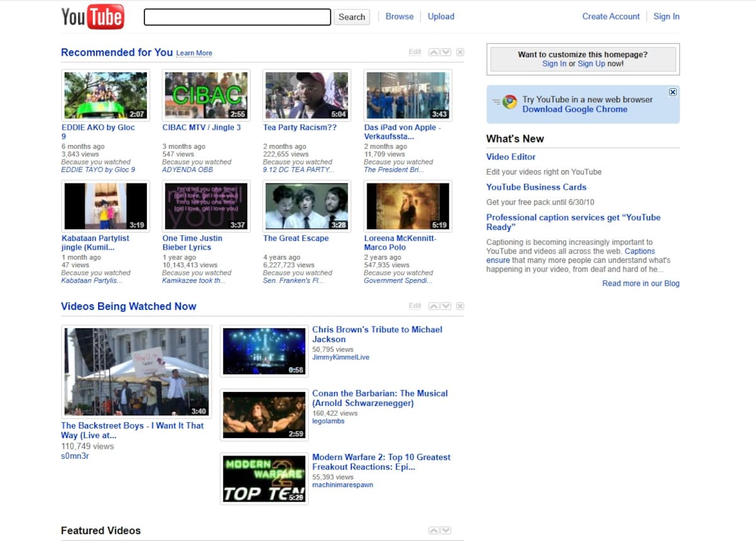Viewport: 756px width, 542px height.
Task: Click Edit for Videos Being Watched Now
Action: click(x=415, y=306)
